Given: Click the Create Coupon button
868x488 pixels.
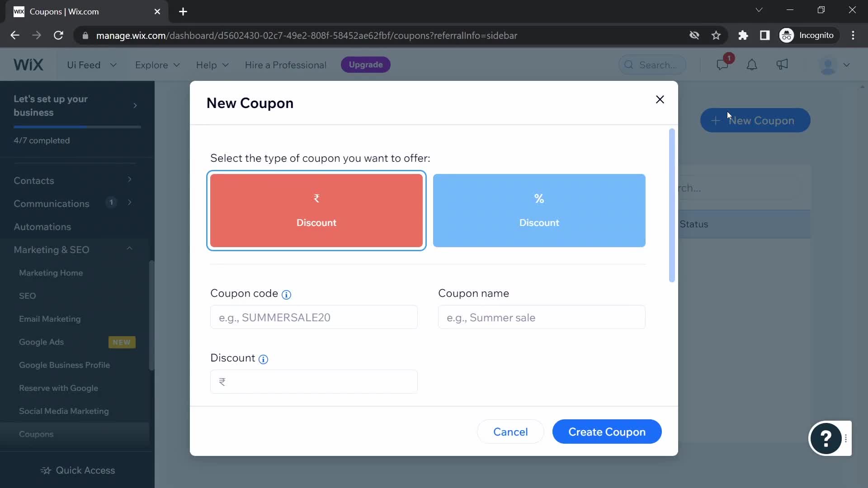Looking at the screenshot, I should (607, 432).
